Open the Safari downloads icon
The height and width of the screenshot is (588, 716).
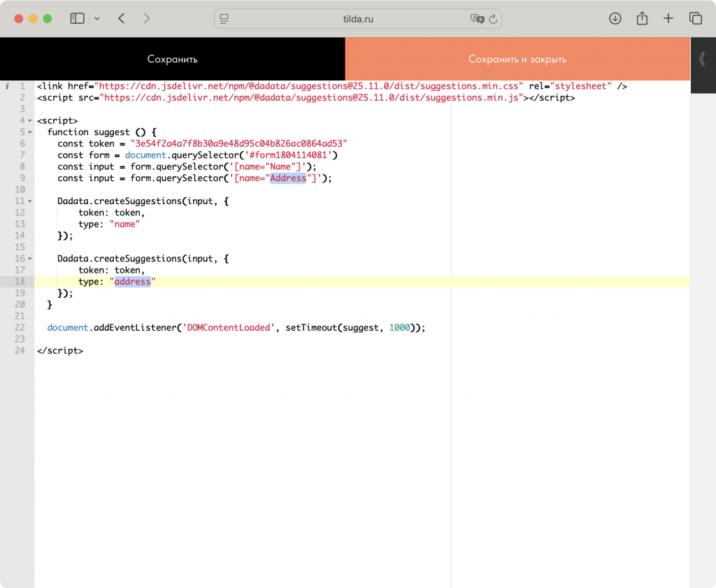(615, 19)
